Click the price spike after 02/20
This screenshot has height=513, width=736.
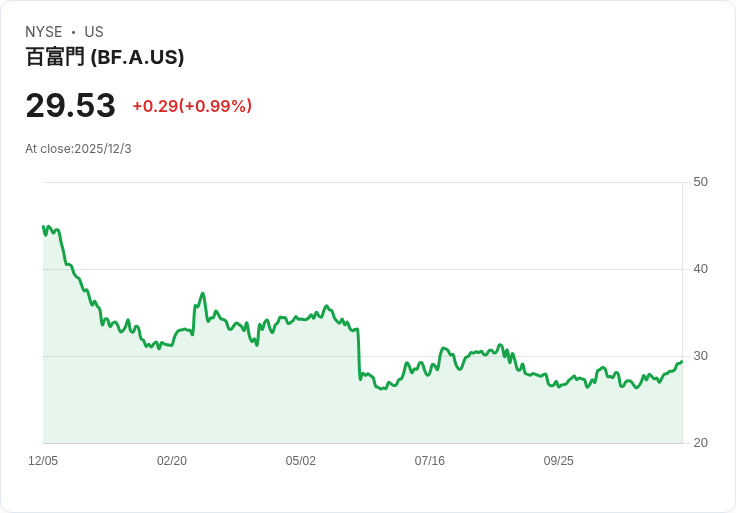pyautogui.click(x=202, y=294)
